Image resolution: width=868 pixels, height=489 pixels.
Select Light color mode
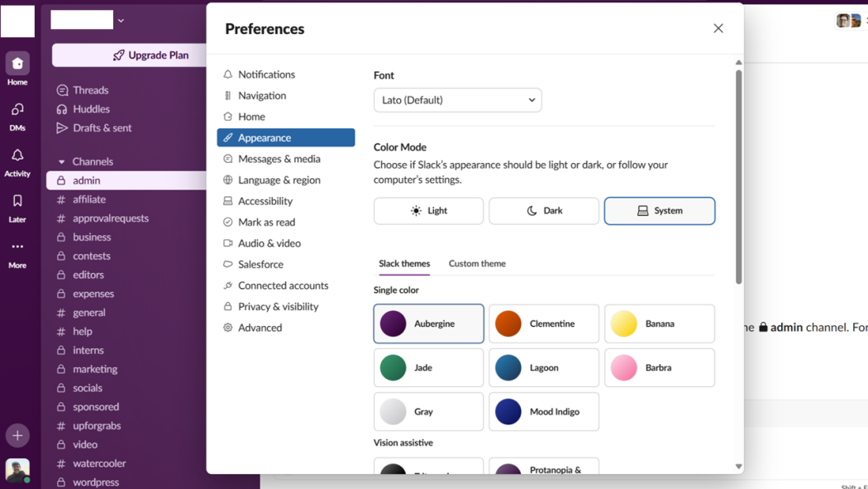[428, 211]
